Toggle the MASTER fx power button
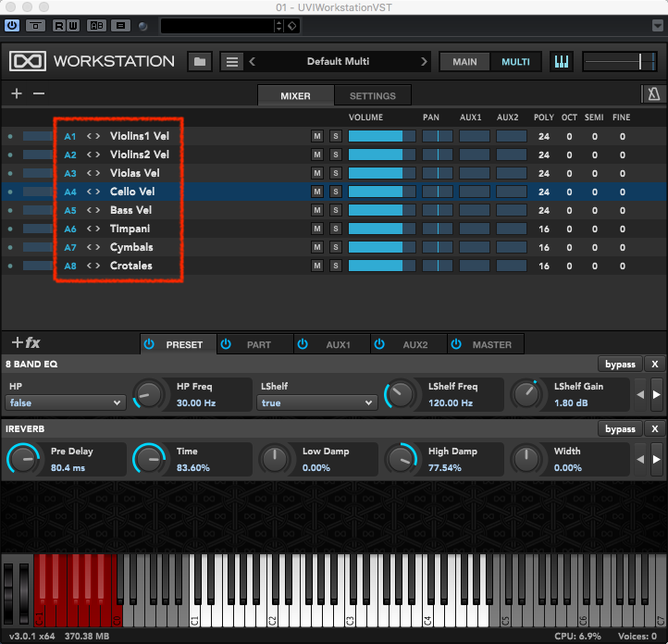This screenshot has width=668, height=644. click(x=456, y=344)
